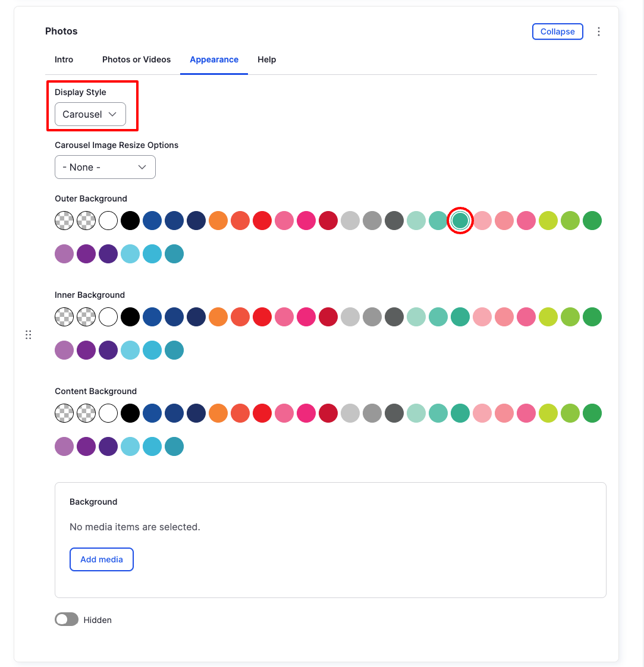Select a purple Inner Background swatch

(86, 350)
